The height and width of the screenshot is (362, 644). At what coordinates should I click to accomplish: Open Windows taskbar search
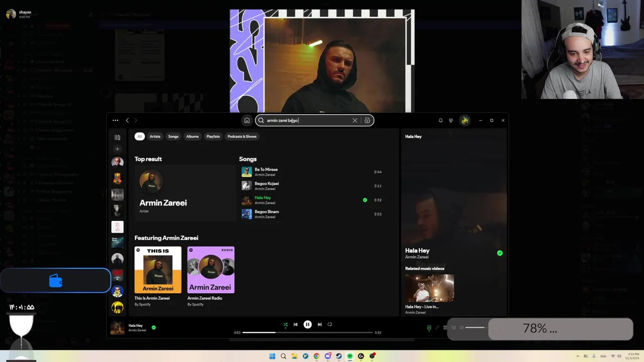tap(283, 356)
